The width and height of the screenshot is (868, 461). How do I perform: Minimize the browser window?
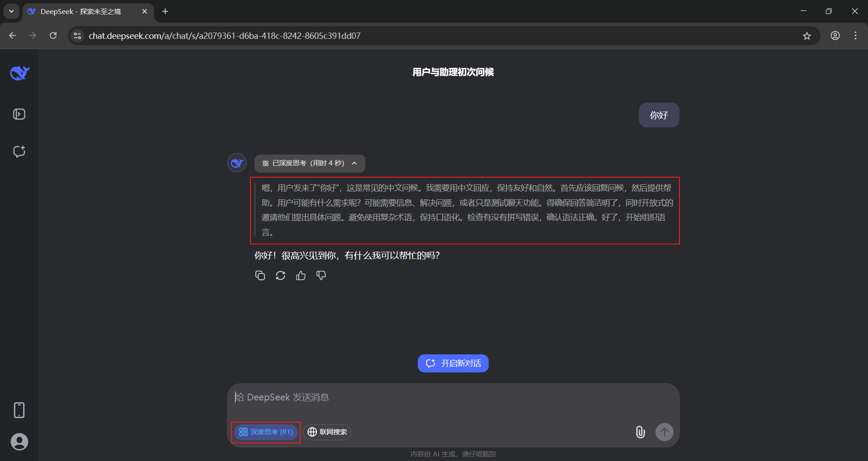pyautogui.click(x=803, y=11)
